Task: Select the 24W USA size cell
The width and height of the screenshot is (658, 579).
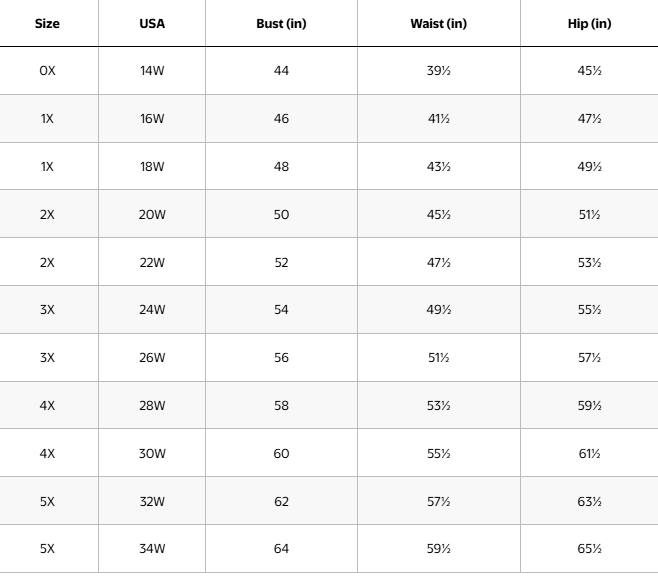Action: click(x=152, y=310)
